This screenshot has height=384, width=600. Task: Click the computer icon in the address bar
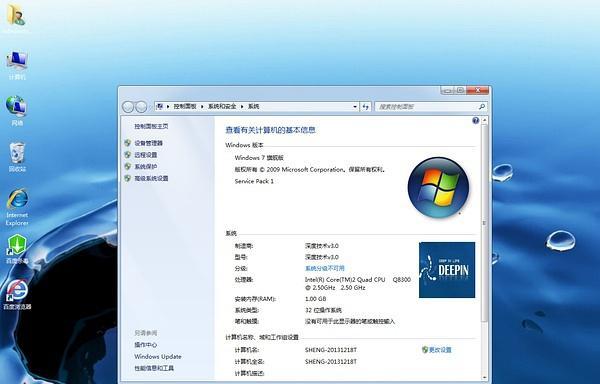[x=160, y=106]
